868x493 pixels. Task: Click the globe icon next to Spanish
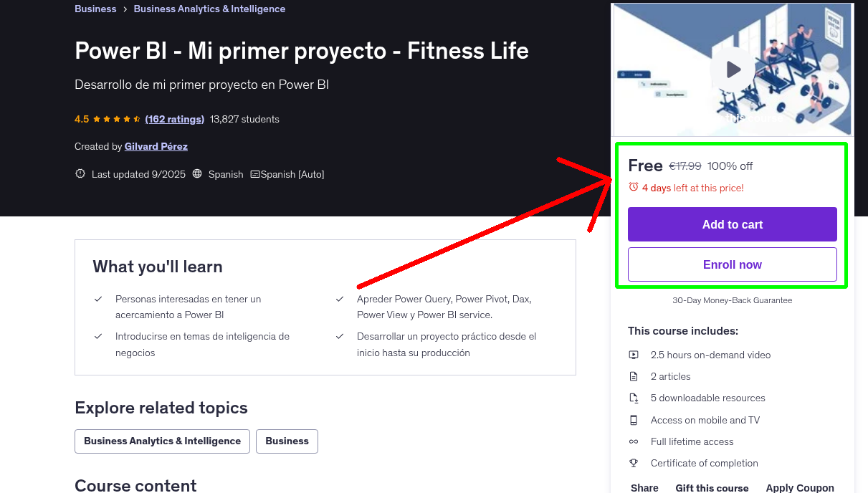pyautogui.click(x=197, y=173)
